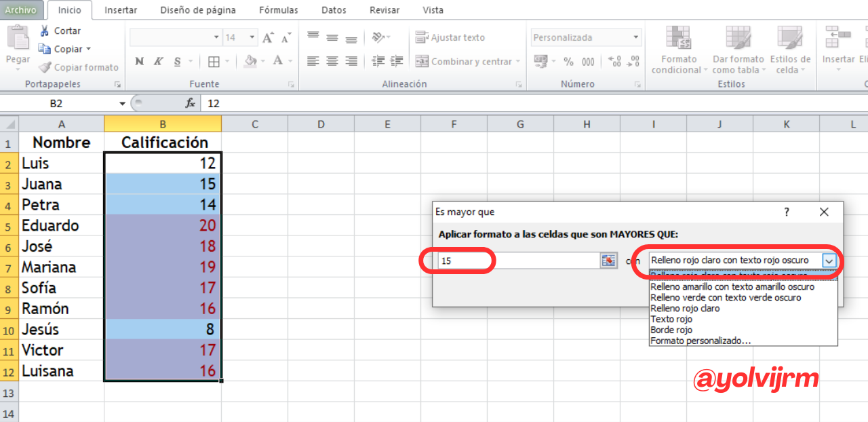Open Formato condicional menu

tap(679, 50)
